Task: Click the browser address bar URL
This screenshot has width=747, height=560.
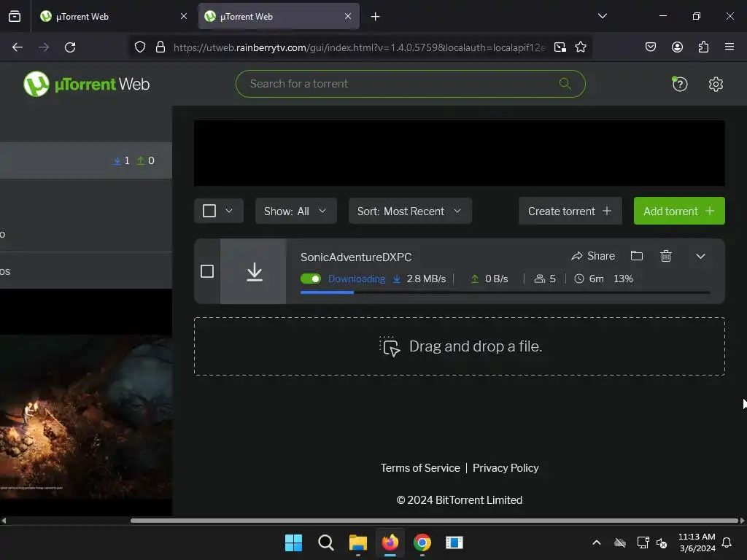Action: point(359,47)
